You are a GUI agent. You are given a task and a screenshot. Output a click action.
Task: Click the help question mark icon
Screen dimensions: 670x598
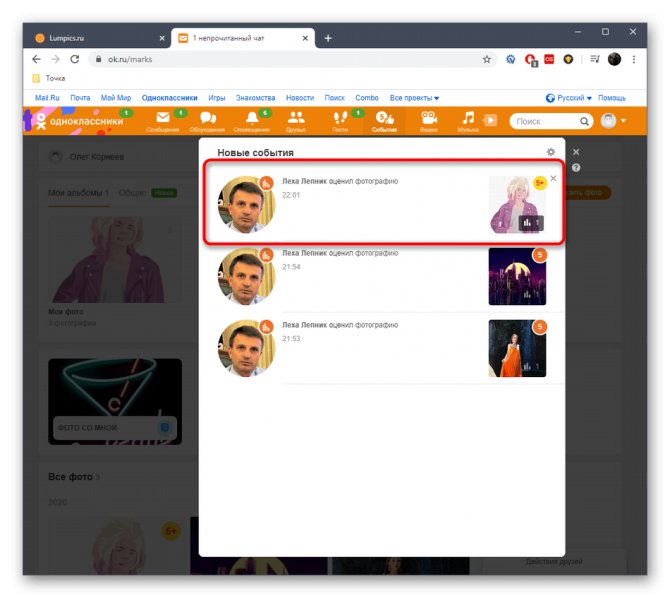point(576,168)
